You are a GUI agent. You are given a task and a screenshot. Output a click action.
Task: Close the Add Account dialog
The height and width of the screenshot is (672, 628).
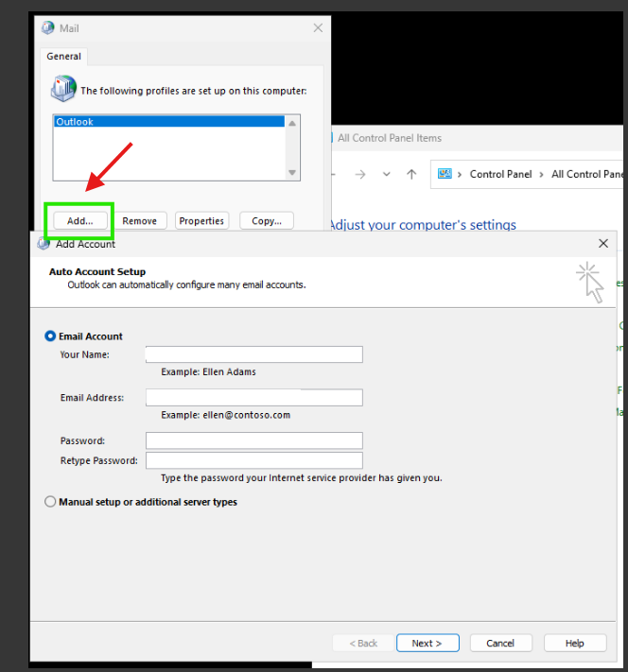coord(603,244)
